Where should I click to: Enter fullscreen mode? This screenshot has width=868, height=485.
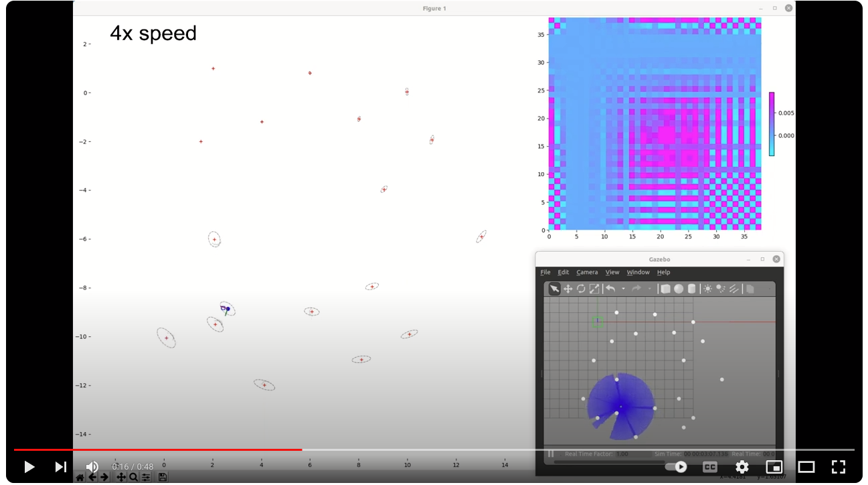click(838, 467)
